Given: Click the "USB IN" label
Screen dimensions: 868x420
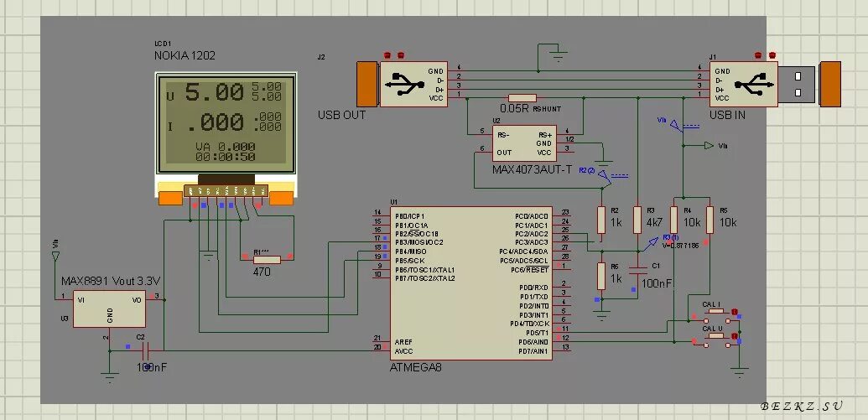Looking at the screenshot, I should (x=727, y=115).
